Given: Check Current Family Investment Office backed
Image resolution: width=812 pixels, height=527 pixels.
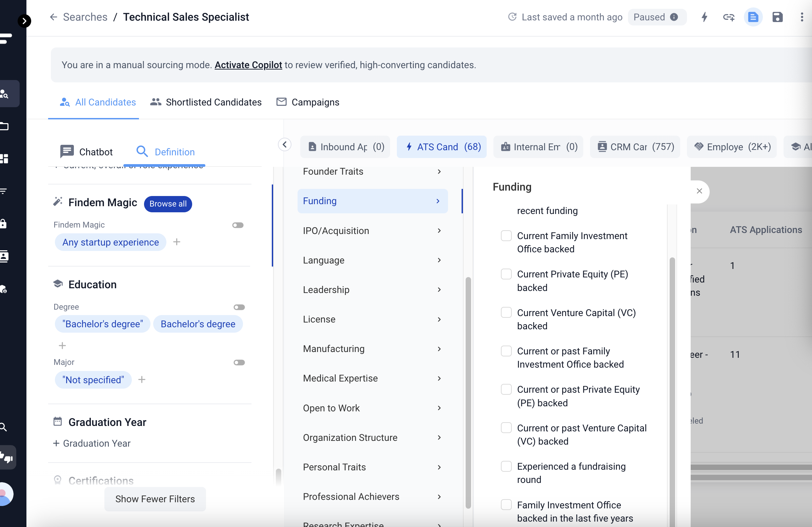Looking at the screenshot, I should point(506,236).
